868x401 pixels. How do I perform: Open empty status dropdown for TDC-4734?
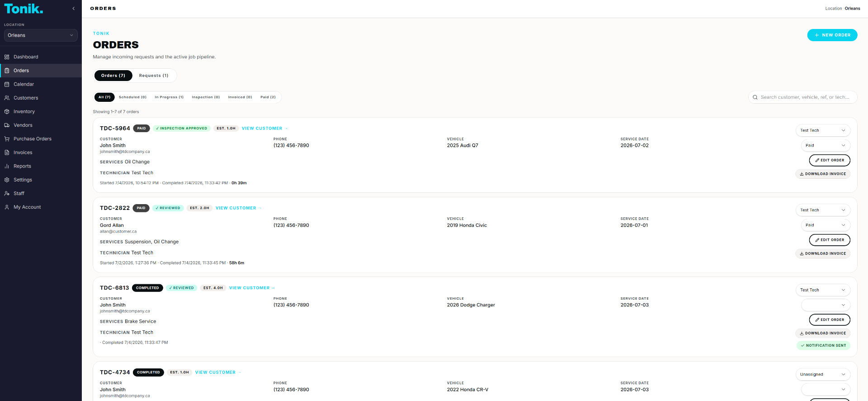coord(826,389)
